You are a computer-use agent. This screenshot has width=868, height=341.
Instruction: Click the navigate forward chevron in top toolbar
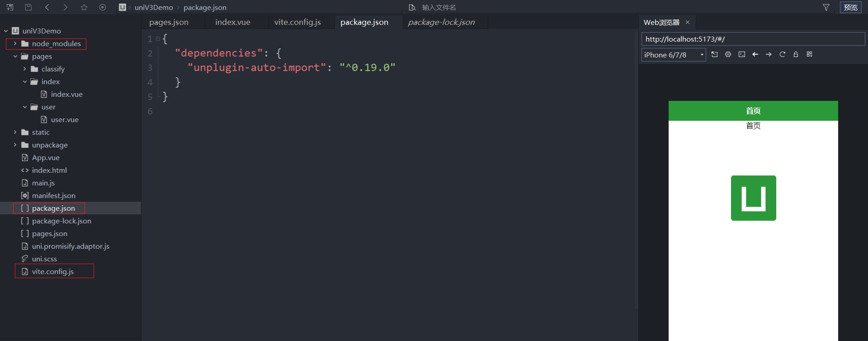(x=66, y=7)
